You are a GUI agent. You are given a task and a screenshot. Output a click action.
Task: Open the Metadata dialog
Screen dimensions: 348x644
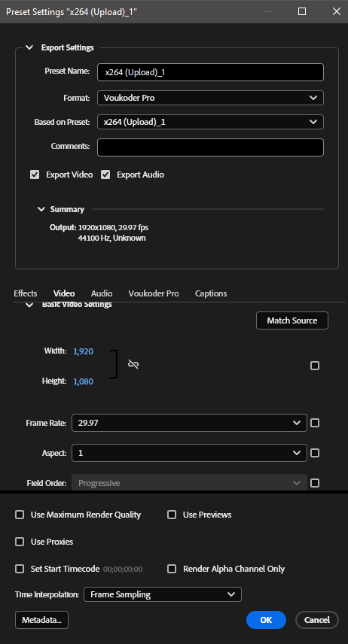click(x=41, y=620)
